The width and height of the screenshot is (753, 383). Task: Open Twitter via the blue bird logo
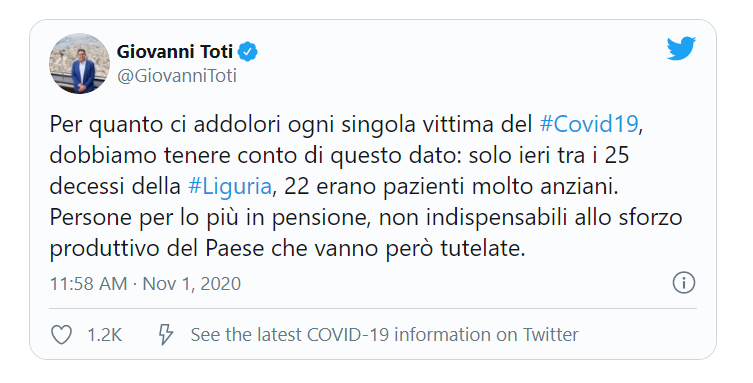681,48
